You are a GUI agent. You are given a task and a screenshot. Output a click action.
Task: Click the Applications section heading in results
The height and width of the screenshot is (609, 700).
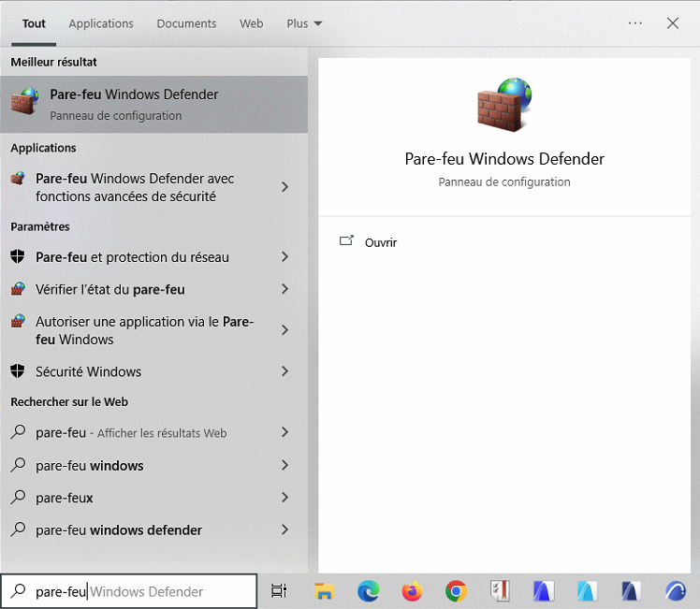43,148
